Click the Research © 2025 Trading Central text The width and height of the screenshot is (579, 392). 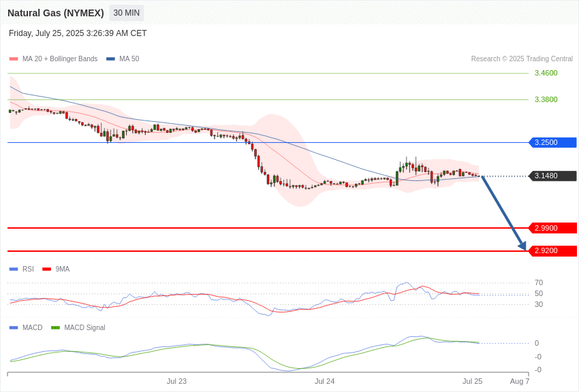[x=522, y=59]
